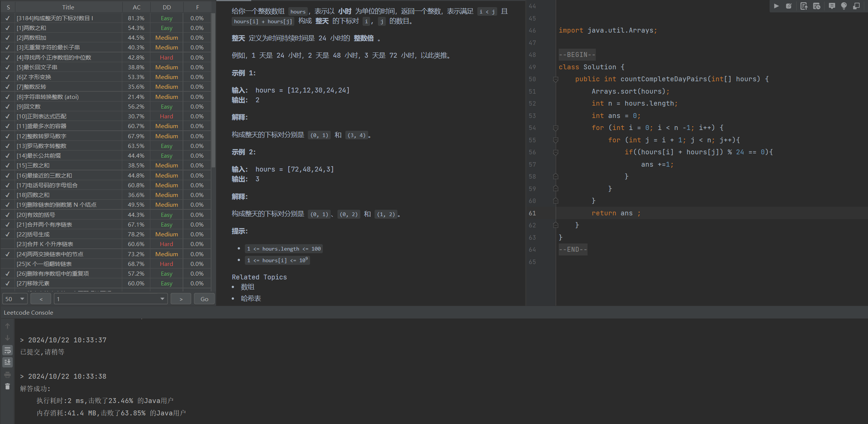Click solved checkmark of [9]回文数
Screen dimensions: 868x424
pos(7,106)
